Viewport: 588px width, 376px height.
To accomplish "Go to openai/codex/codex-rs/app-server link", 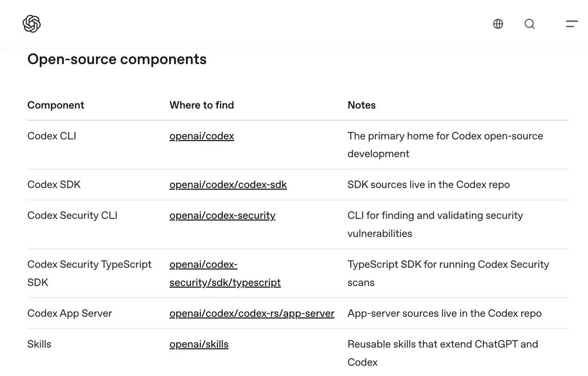I will click(252, 313).
